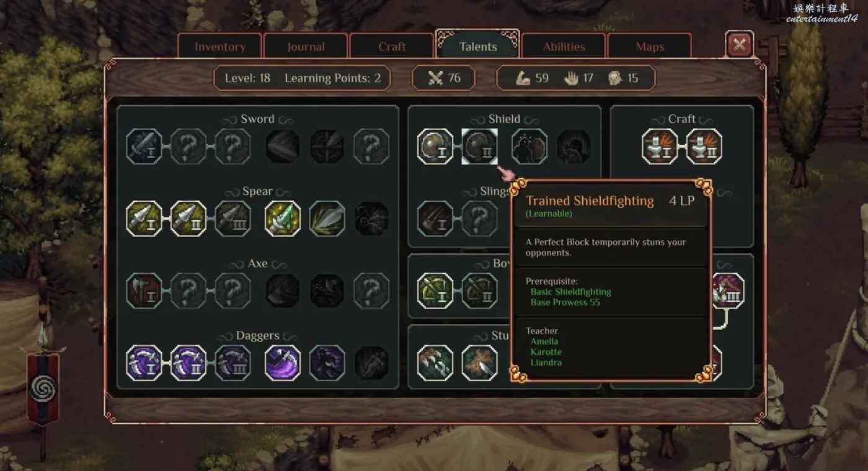Open the Craft tab
The height and width of the screenshot is (471, 868).
[x=392, y=47]
